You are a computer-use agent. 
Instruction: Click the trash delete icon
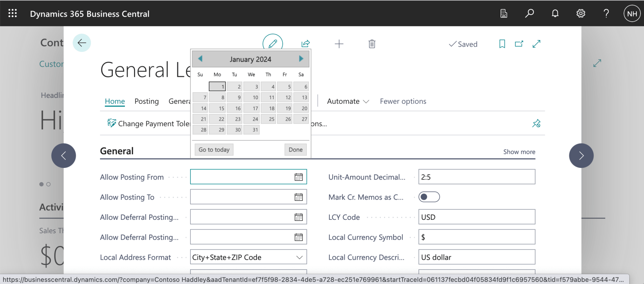coord(372,44)
